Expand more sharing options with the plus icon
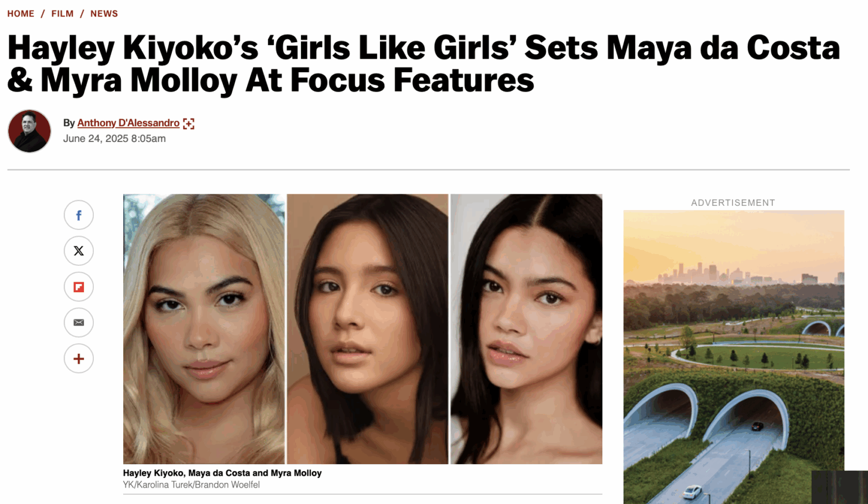868x504 pixels. [79, 358]
